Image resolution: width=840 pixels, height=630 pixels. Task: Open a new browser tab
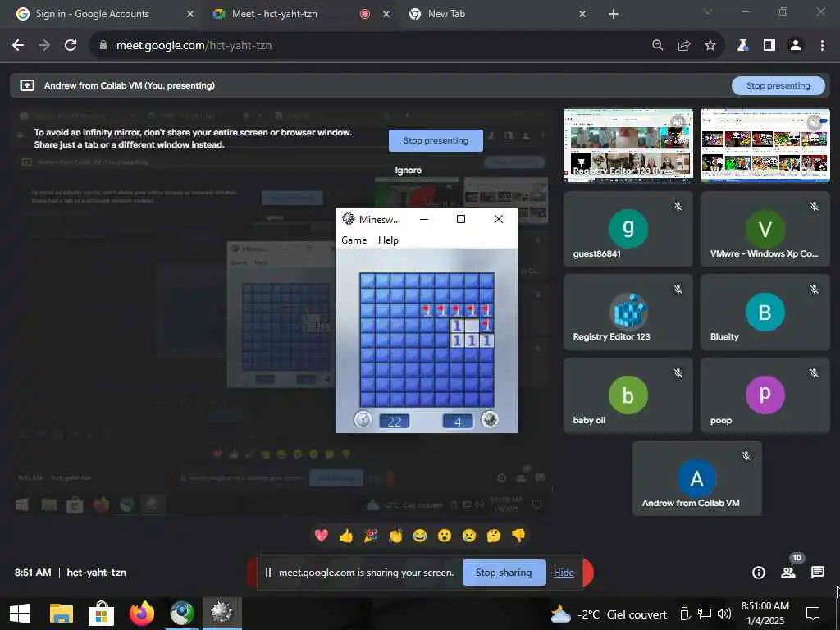pos(614,14)
